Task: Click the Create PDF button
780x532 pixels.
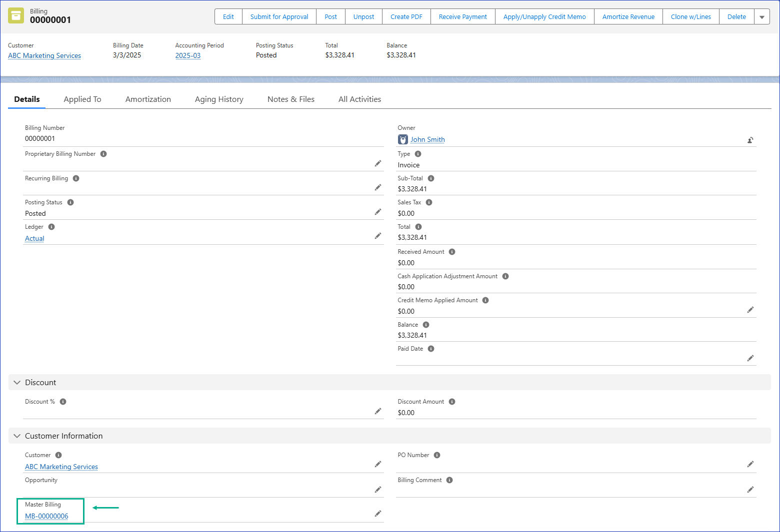Action: [x=406, y=17]
